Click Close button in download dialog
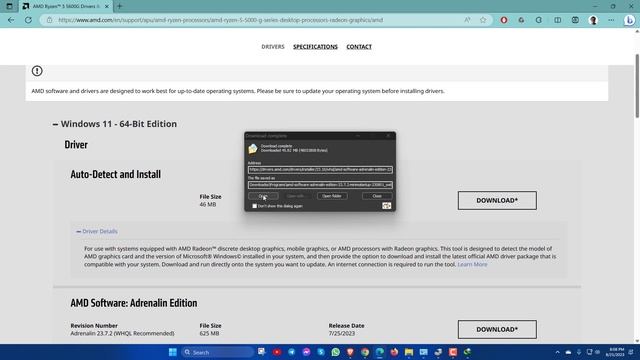The height and width of the screenshot is (360, 640). click(377, 196)
